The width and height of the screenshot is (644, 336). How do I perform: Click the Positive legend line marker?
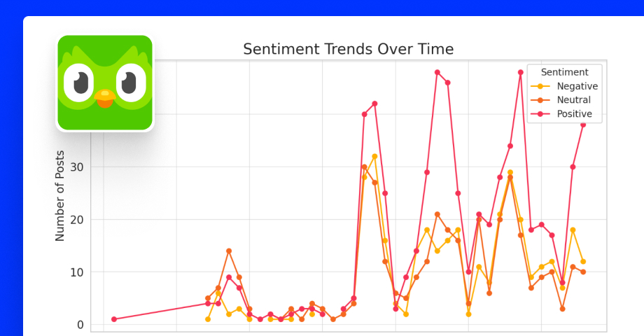pos(541,114)
